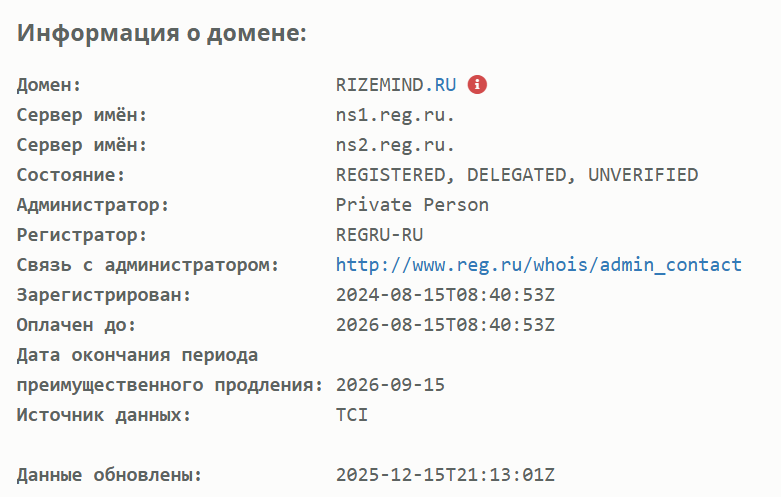Click the domain status 'REGISTERED, DELEGATED, UNVERIFIED'
Screen dimensions: 781x497
(x=516, y=175)
